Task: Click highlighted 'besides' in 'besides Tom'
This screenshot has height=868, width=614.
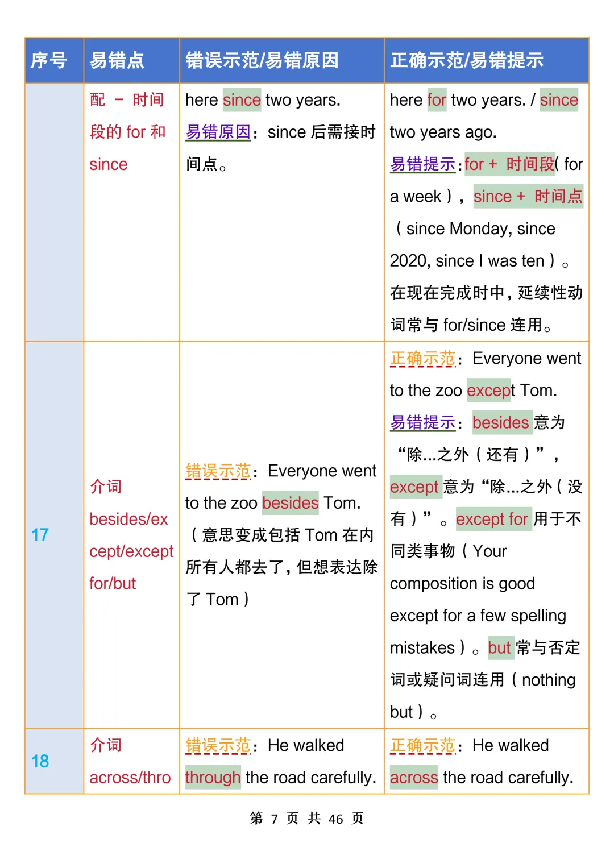Action: point(291,503)
